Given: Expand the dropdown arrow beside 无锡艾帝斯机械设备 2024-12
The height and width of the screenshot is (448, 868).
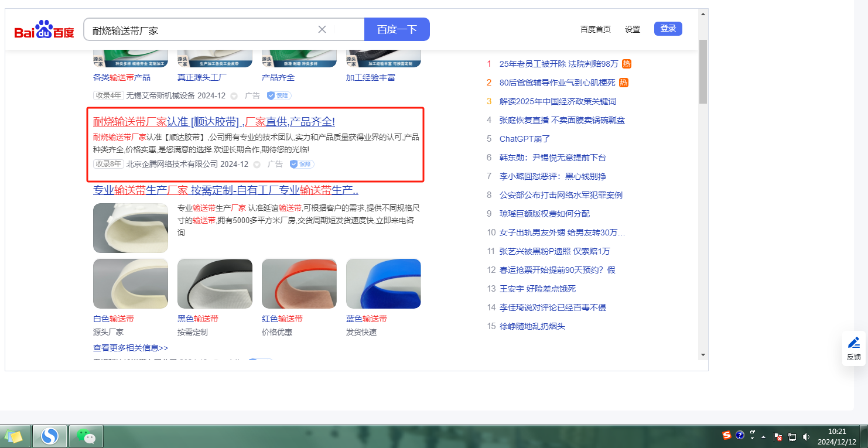Looking at the screenshot, I should coord(234,96).
